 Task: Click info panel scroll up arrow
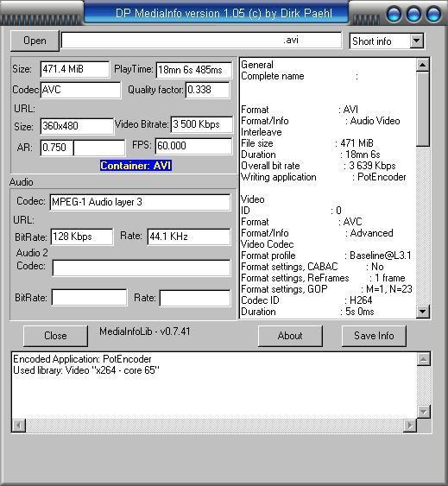[x=423, y=65]
